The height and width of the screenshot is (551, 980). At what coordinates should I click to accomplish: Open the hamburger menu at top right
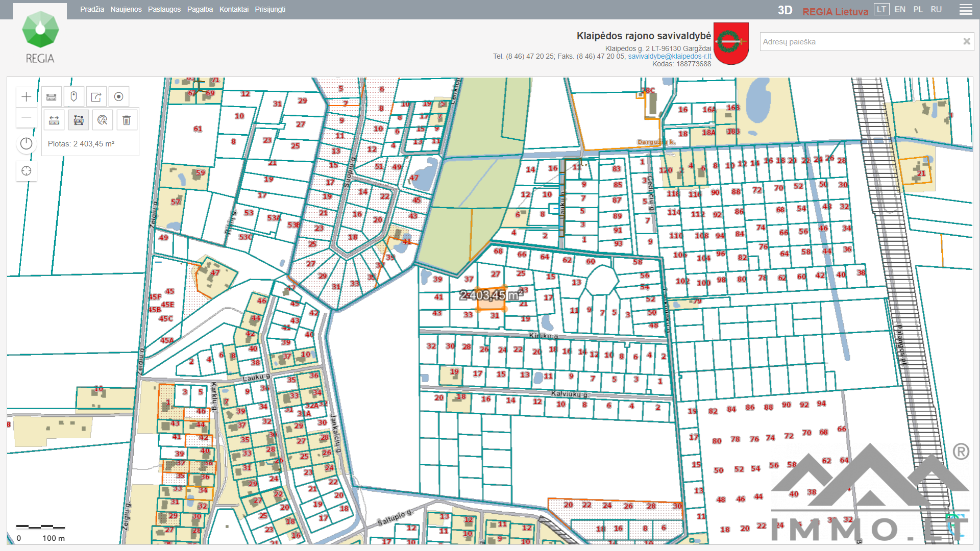(x=966, y=10)
